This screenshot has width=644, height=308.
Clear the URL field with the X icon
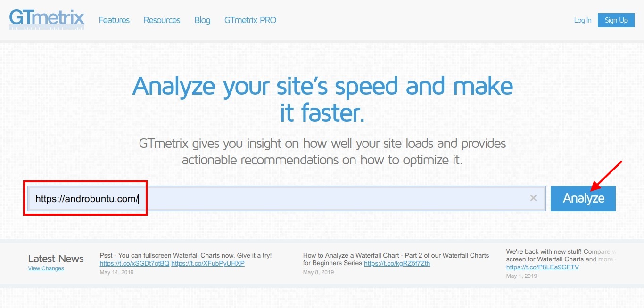tap(533, 198)
